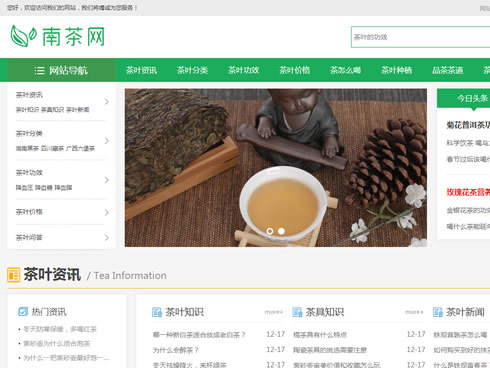Click more+ next to 茶叶知识

[x=274, y=312]
